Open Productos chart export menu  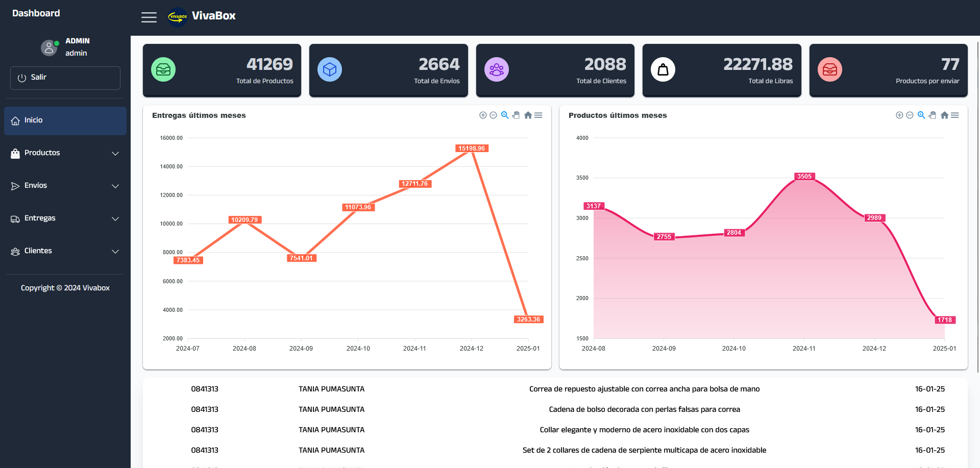coord(955,115)
